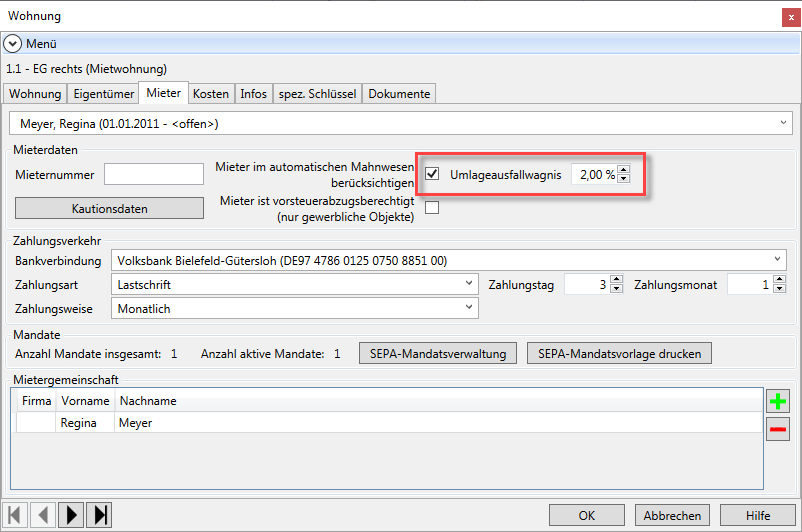Image resolution: width=802 pixels, height=532 pixels.
Task: Expand the Zahlungsart Lastschrift dropdown
Action: coord(294,285)
